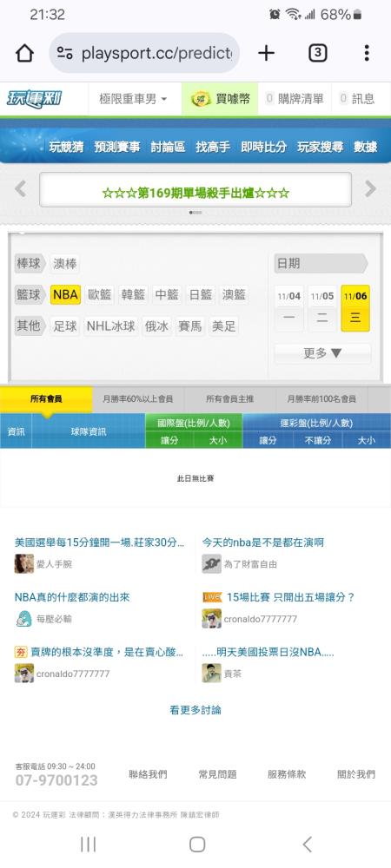Select 美足 category
391x868 pixels.
[x=224, y=326]
